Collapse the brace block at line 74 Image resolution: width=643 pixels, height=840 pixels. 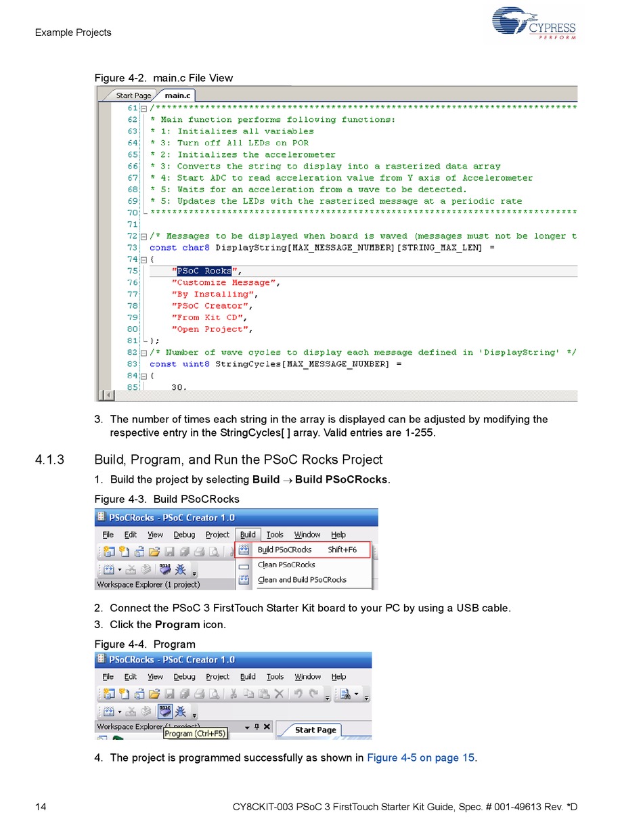(x=143, y=259)
